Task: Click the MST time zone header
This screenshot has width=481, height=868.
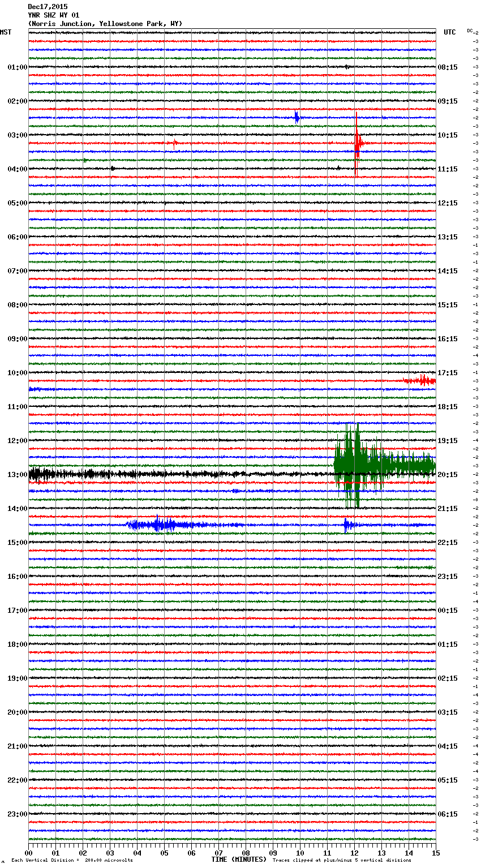Action: pyautogui.click(x=6, y=32)
